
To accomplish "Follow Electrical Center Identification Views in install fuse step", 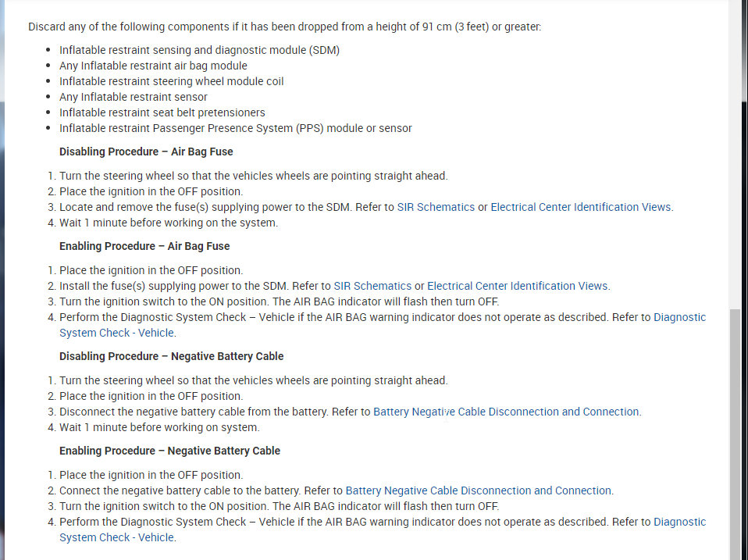I will (x=517, y=286).
